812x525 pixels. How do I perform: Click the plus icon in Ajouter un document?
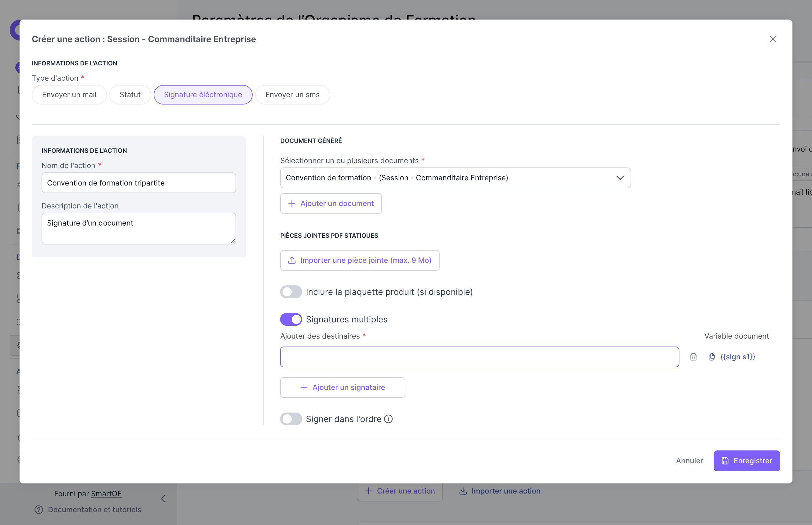coord(292,204)
